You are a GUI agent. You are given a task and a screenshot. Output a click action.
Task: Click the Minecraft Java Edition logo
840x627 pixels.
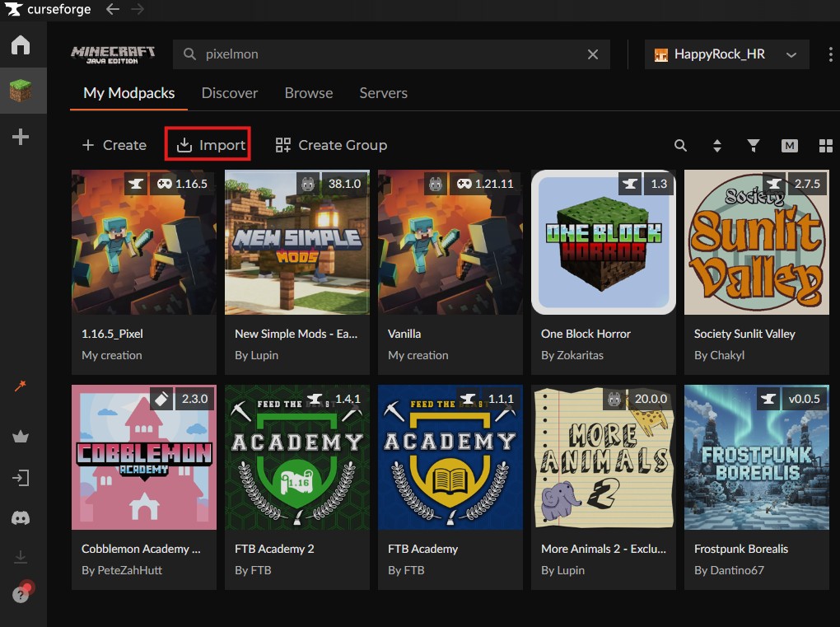pos(113,54)
